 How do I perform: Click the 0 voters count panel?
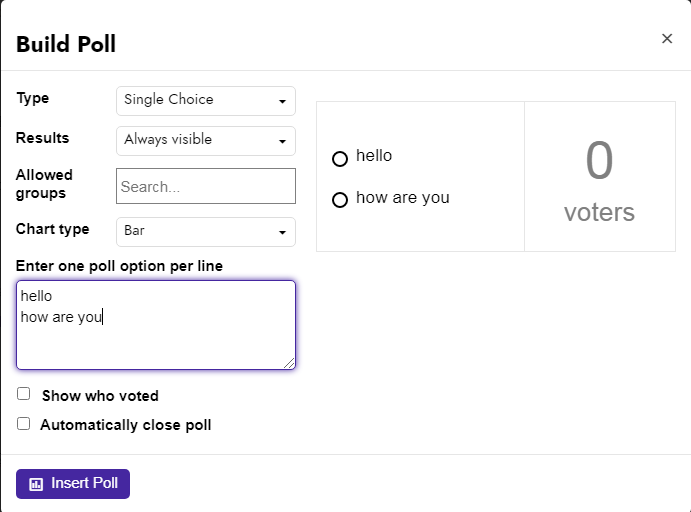point(600,177)
